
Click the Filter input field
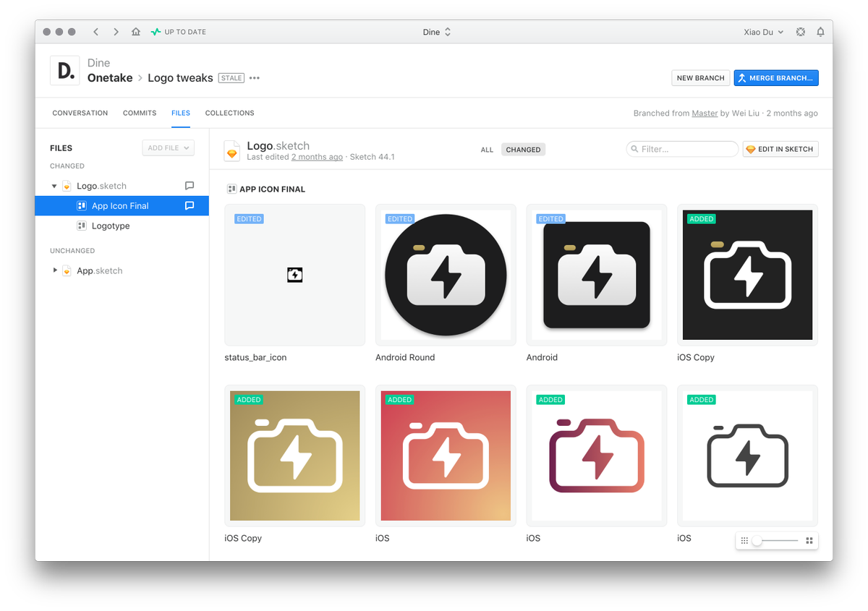click(x=682, y=149)
